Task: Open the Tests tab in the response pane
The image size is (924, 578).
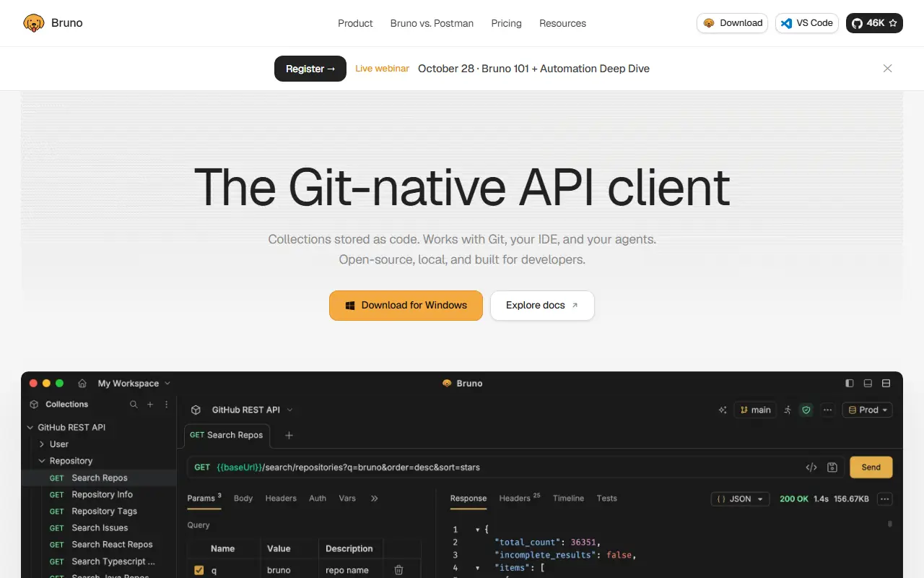Action: click(x=607, y=499)
